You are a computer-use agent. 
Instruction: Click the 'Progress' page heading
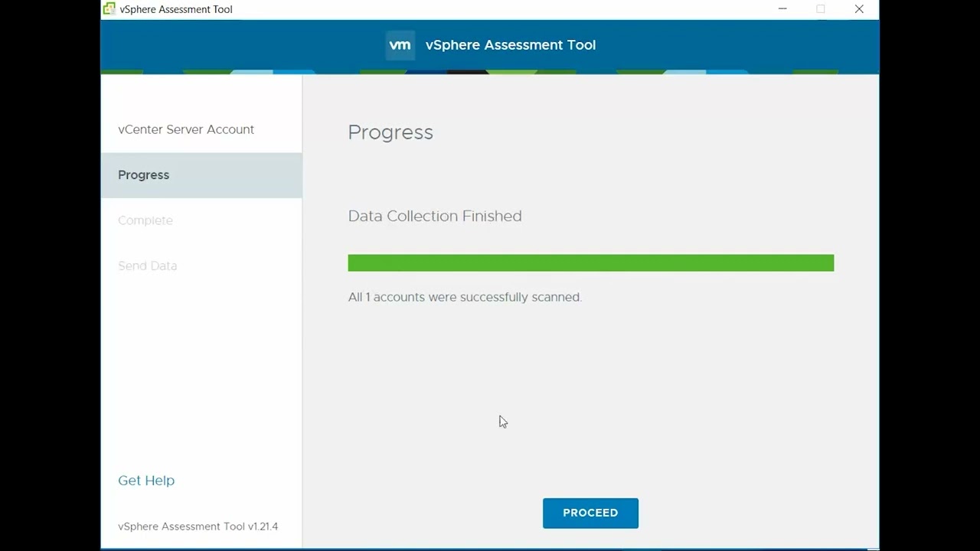390,132
